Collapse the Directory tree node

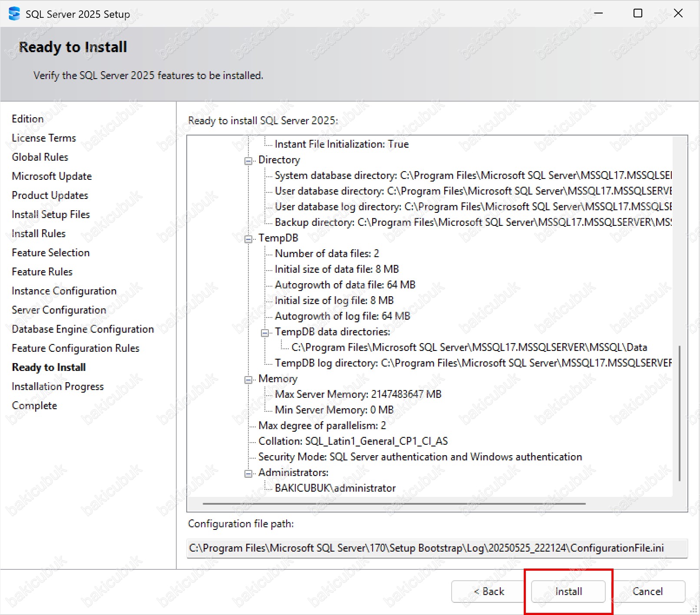pos(248,161)
